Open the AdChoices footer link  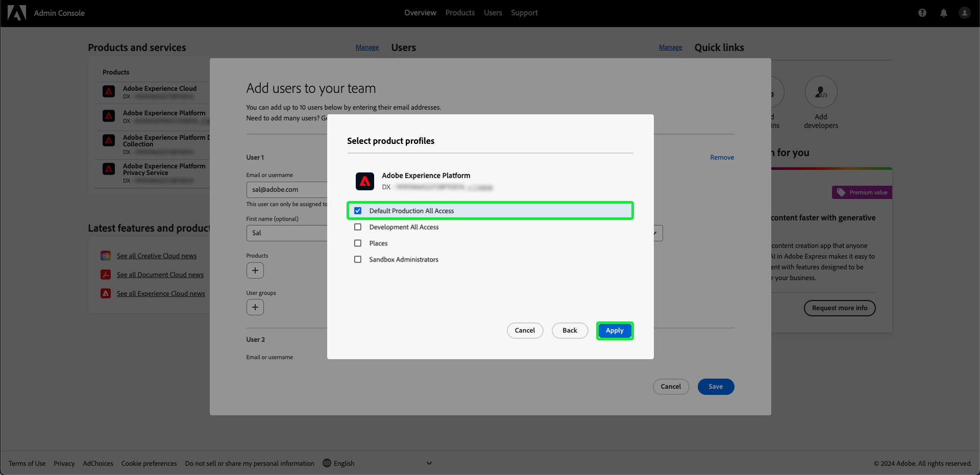coord(98,463)
